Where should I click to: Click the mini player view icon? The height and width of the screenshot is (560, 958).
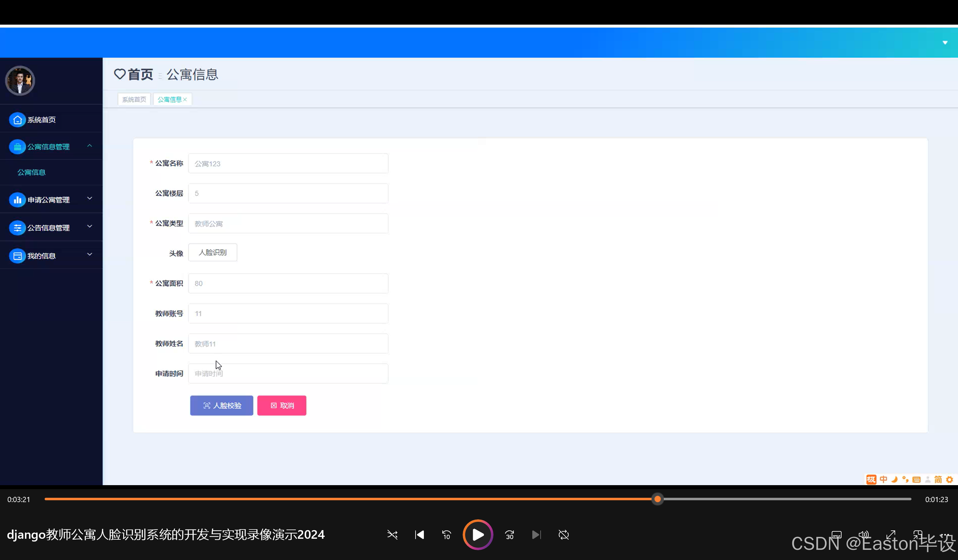tap(918, 535)
